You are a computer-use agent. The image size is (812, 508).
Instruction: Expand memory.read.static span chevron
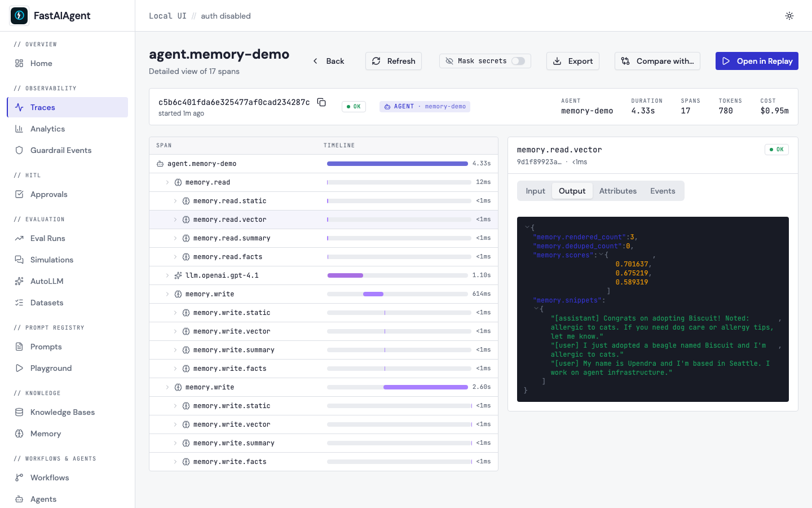[x=175, y=201]
